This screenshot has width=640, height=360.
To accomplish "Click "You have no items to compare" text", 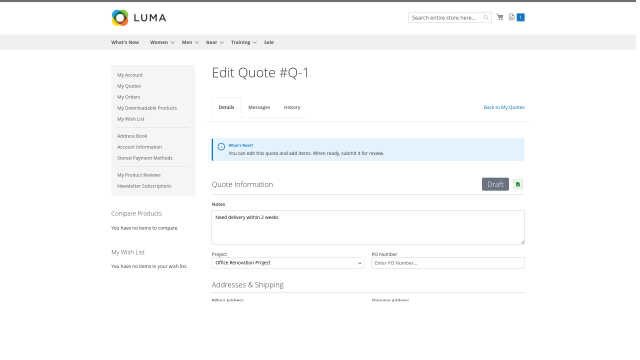I will (x=144, y=228).
